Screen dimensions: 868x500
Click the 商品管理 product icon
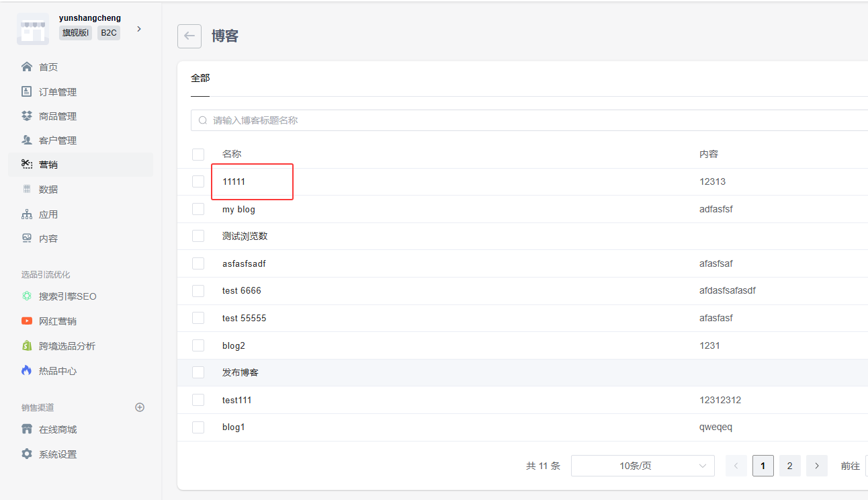[x=27, y=116]
